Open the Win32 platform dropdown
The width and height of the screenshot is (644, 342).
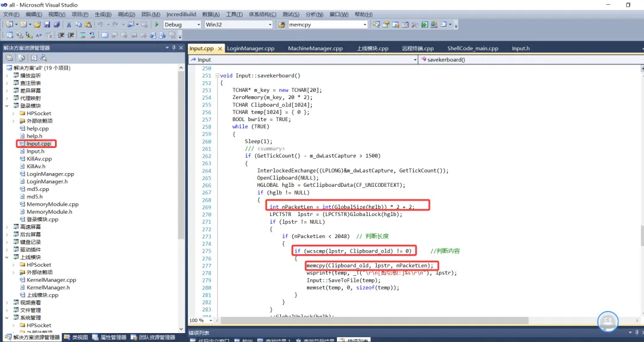pyautogui.click(x=270, y=24)
